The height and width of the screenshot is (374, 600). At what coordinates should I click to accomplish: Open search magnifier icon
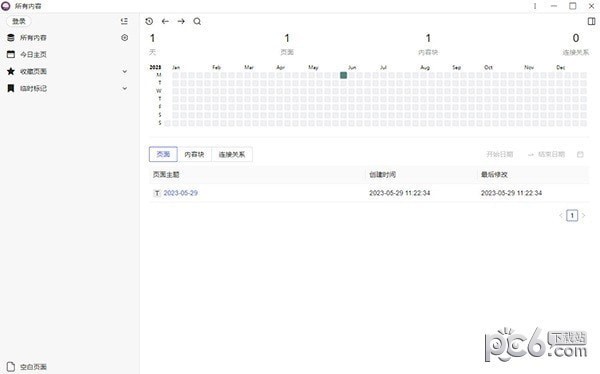point(197,21)
